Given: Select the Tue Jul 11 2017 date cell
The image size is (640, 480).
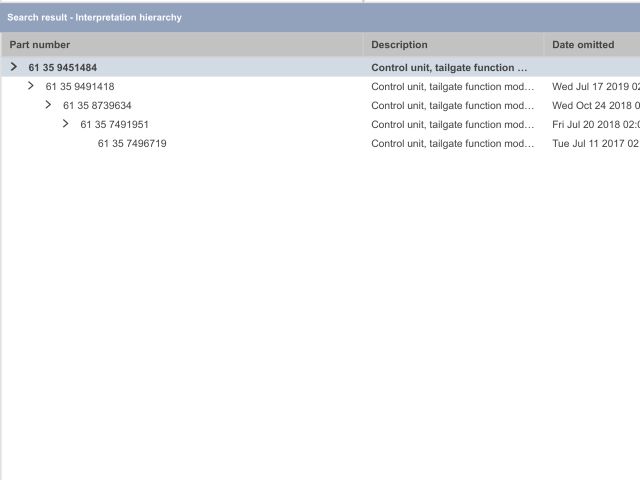Looking at the screenshot, I should (x=595, y=144).
